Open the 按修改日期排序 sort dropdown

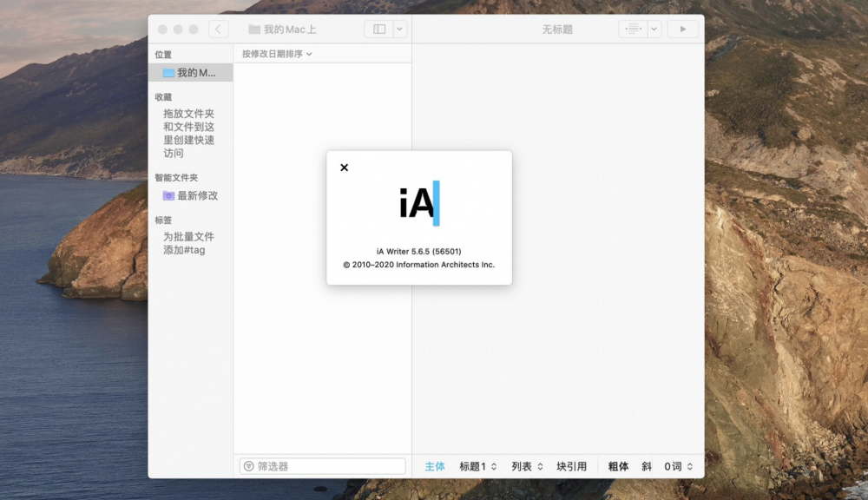pyautogui.click(x=277, y=54)
